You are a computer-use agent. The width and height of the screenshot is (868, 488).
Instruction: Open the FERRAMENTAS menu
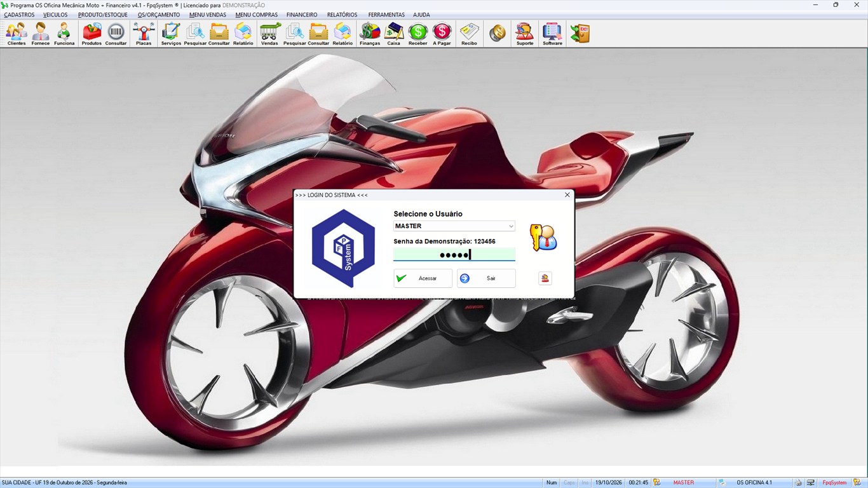pos(386,15)
